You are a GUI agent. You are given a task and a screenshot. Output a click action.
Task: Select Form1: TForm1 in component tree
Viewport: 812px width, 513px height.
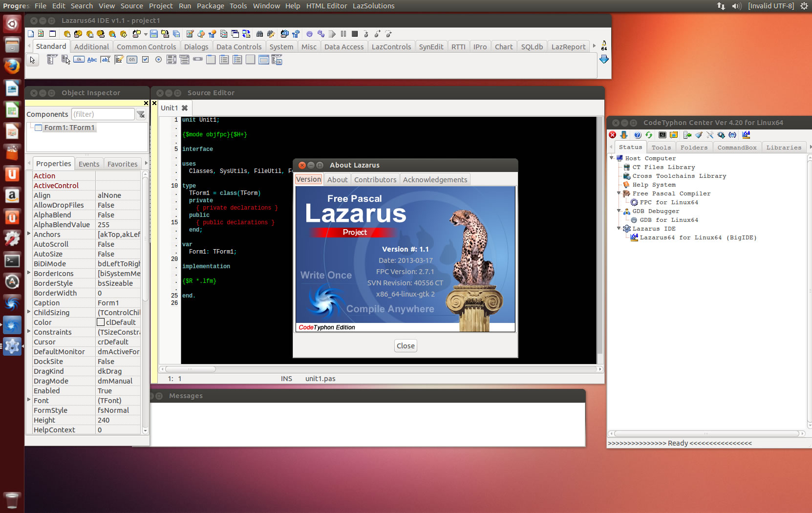click(x=69, y=128)
